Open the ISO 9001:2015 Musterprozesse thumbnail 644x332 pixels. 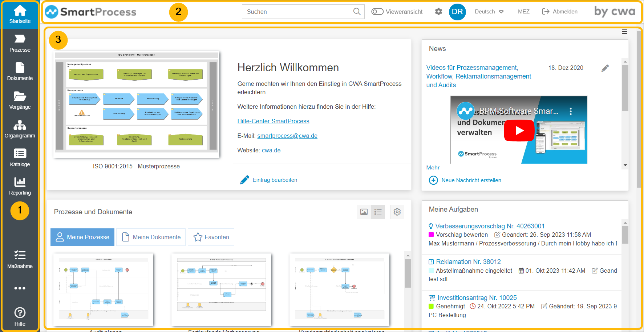point(136,105)
